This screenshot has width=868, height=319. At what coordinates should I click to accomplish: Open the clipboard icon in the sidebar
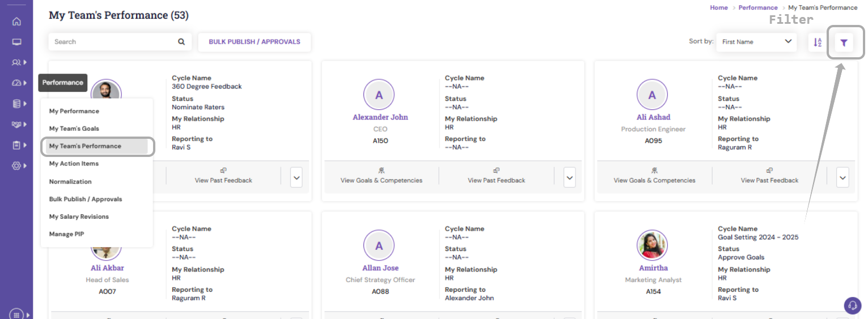tap(16, 145)
